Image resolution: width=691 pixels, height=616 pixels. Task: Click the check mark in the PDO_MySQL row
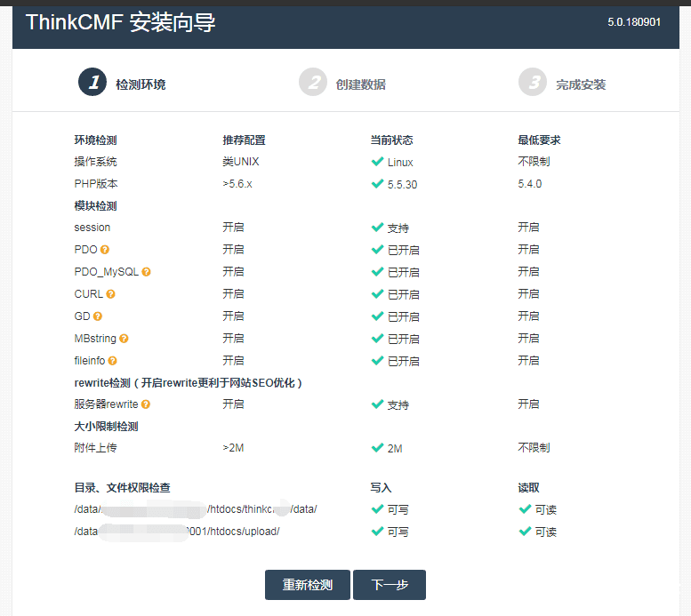pos(377,271)
